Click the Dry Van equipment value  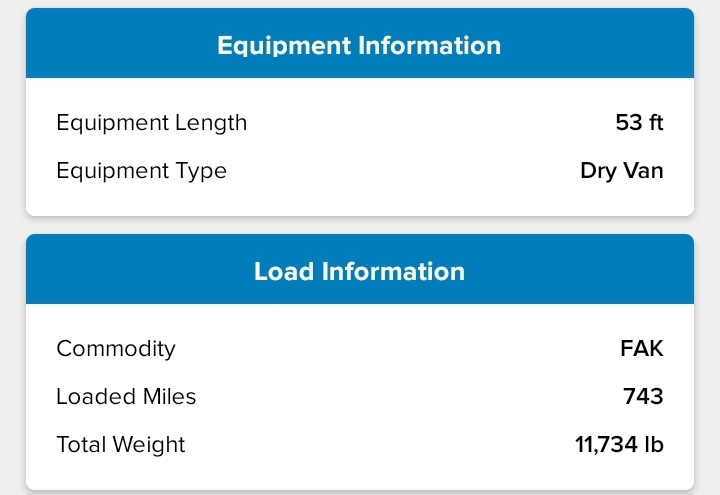pos(621,171)
